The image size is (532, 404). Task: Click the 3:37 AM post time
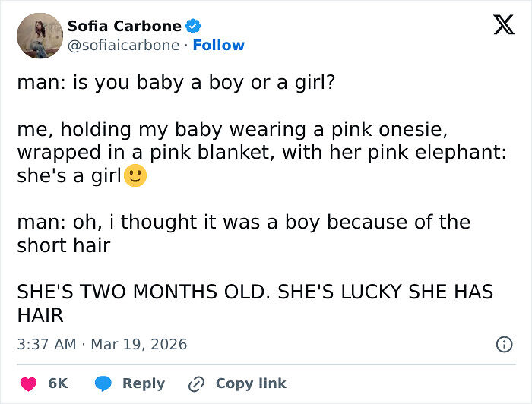[46, 344]
